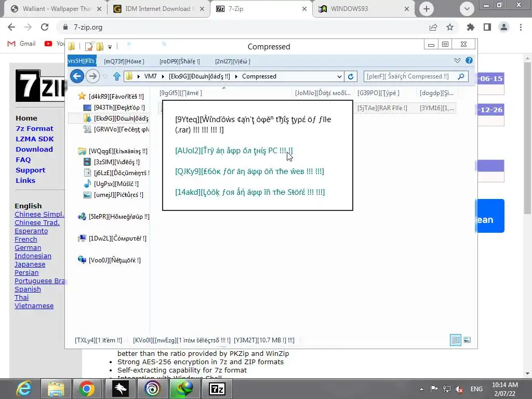Sort by Name column header
Viewport: 532px width, 399px height.
pyautogui.click(x=224, y=93)
